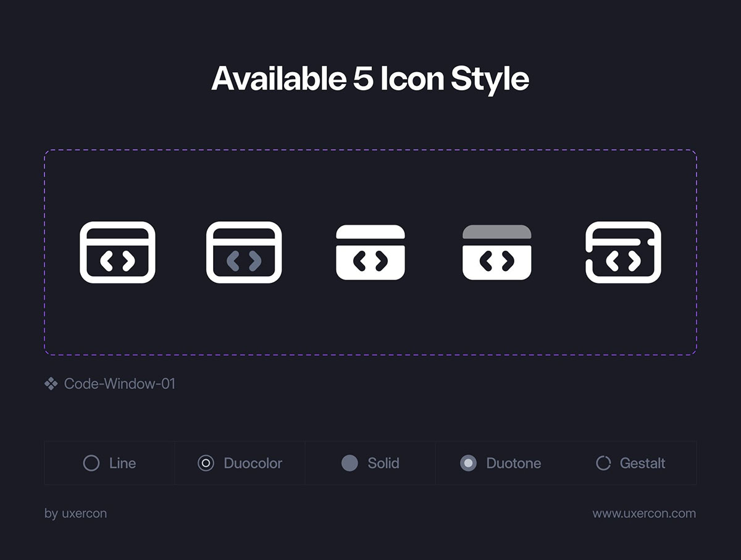Click the by uxercon credit text
Image resolution: width=741 pixels, height=560 pixels.
click(x=75, y=514)
